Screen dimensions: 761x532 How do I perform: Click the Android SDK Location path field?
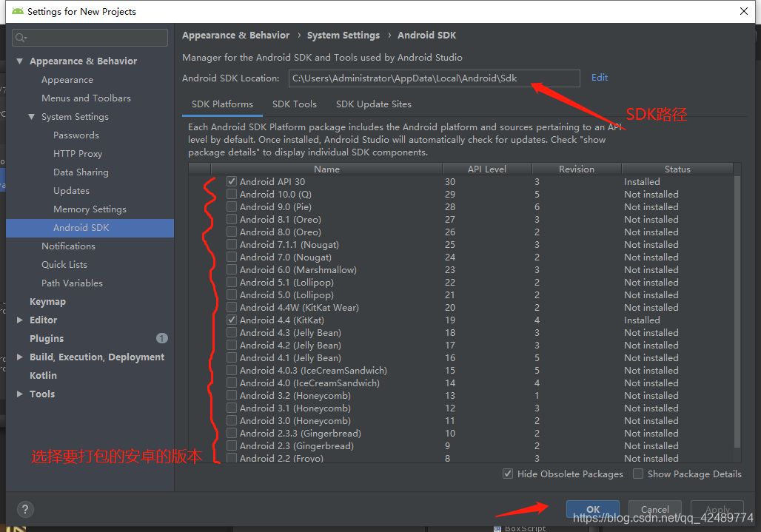point(435,78)
